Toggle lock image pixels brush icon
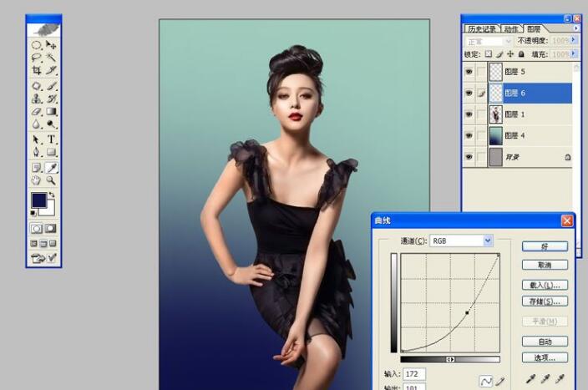Viewport: 588px width, 390px height. click(499, 54)
